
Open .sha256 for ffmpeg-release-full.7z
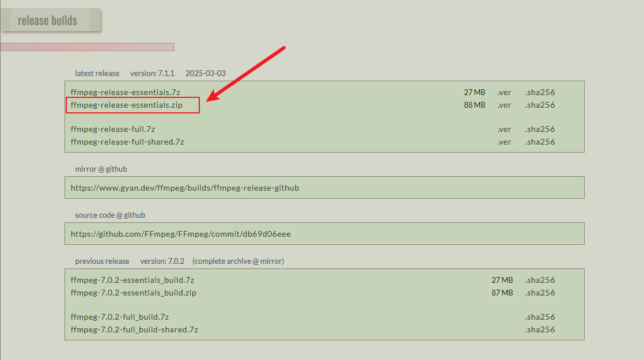[x=540, y=129]
